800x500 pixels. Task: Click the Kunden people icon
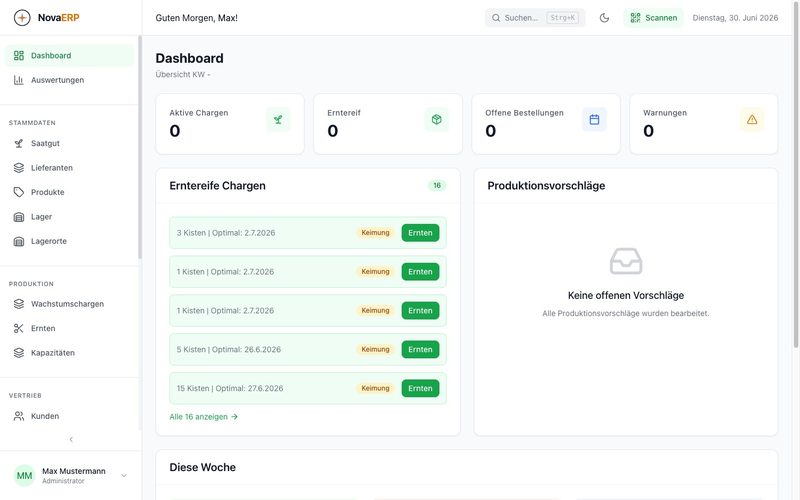[19, 416]
